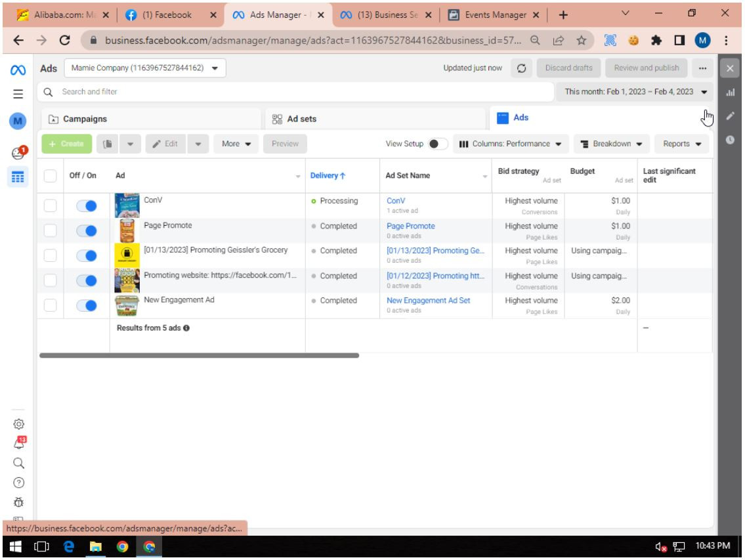
Task: Check the New Engagement Ad row checkbox
Action: pyautogui.click(x=50, y=305)
